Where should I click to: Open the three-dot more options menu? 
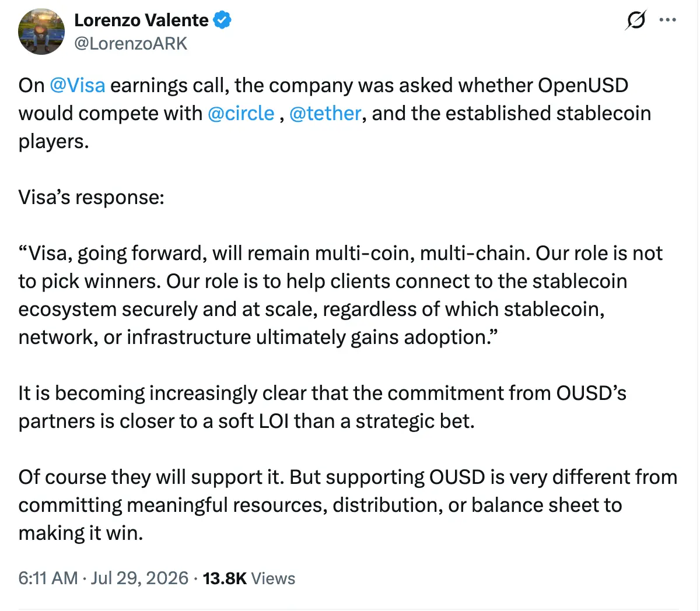[667, 20]
